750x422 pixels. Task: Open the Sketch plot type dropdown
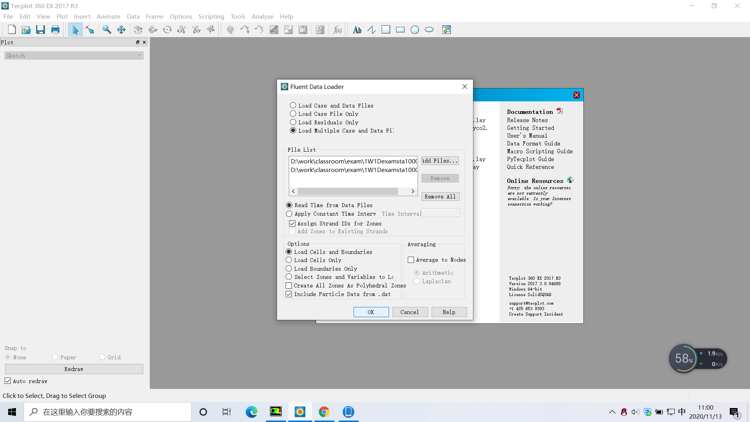tap(74, 56)
